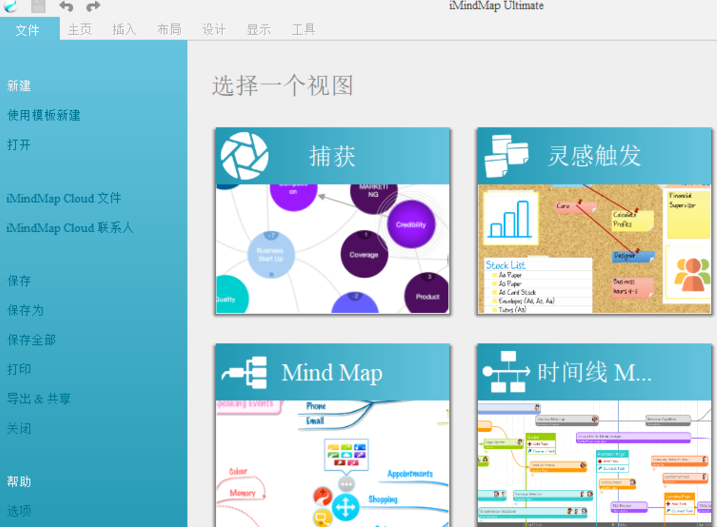Viewport: 717px width, 527px height.
Task: Click the branch icon on Mind Map card
Action: tap(245, 372)
